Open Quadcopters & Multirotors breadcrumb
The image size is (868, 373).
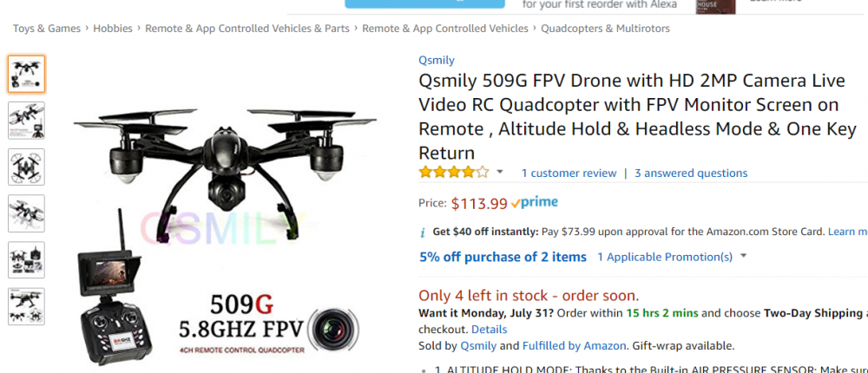605,29
